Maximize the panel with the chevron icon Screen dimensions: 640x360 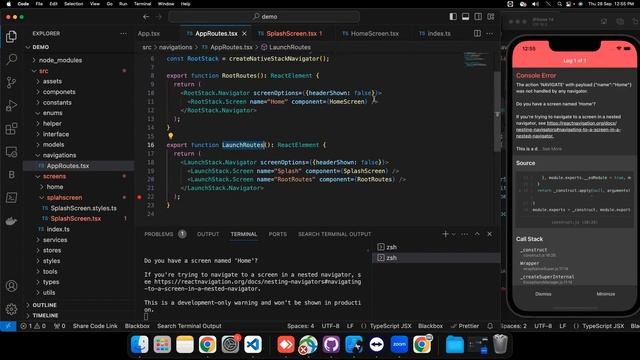point(477,234)
